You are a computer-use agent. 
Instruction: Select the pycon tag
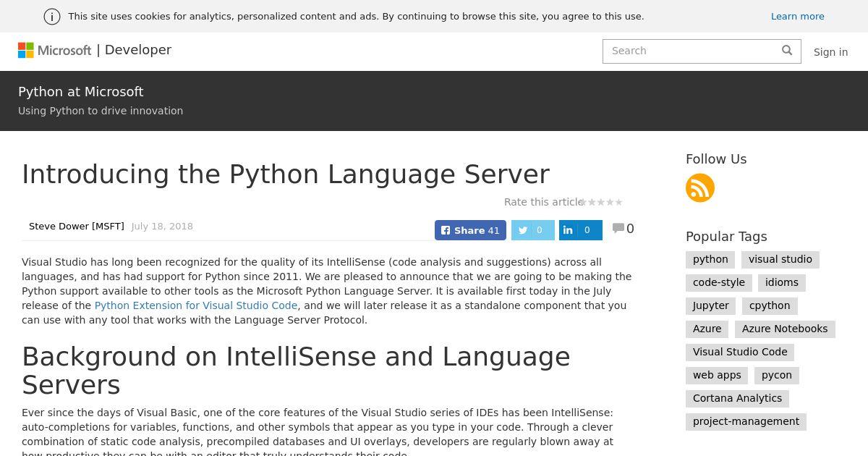click(x=777, y=375)
